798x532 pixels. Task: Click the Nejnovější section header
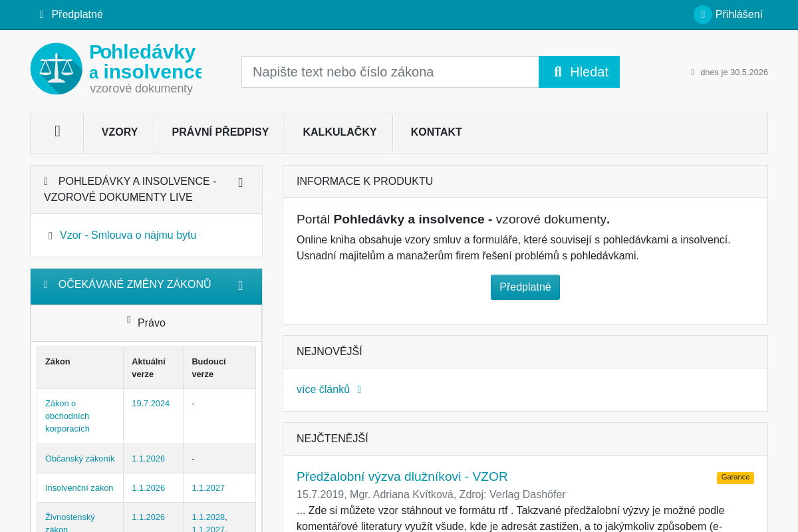pyautogui.click(x=329, y=352)
